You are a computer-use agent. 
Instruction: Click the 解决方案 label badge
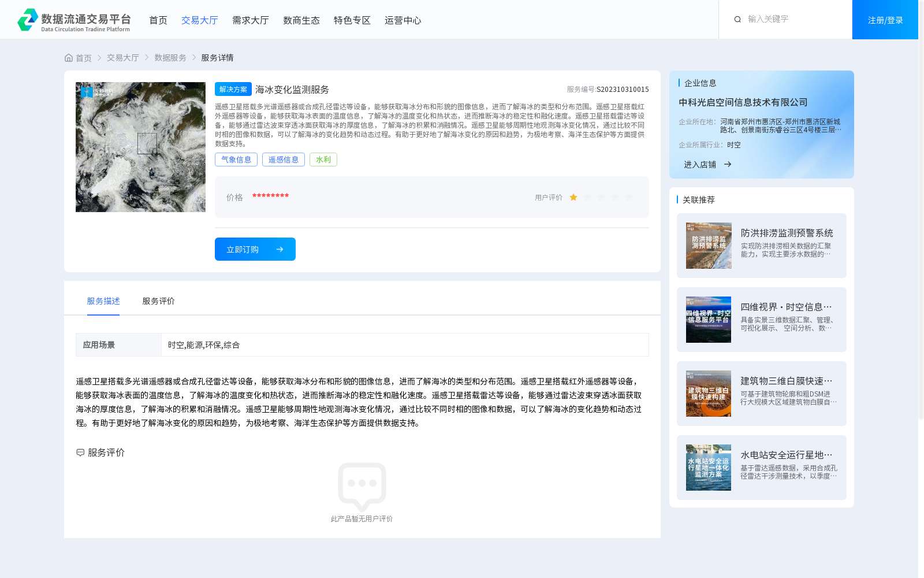coord(233,89)
